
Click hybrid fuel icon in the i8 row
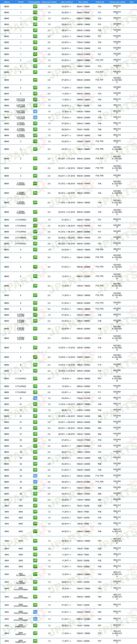tap(35, 398)
